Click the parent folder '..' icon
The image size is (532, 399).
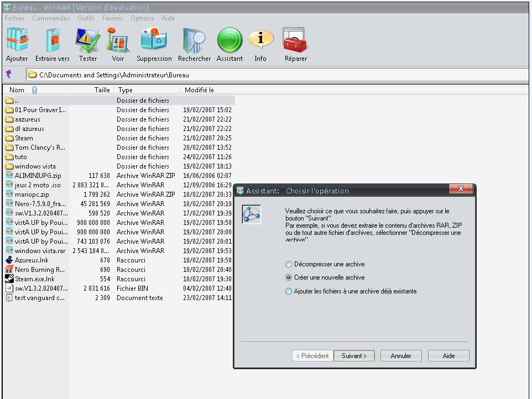tap(9, 101)
